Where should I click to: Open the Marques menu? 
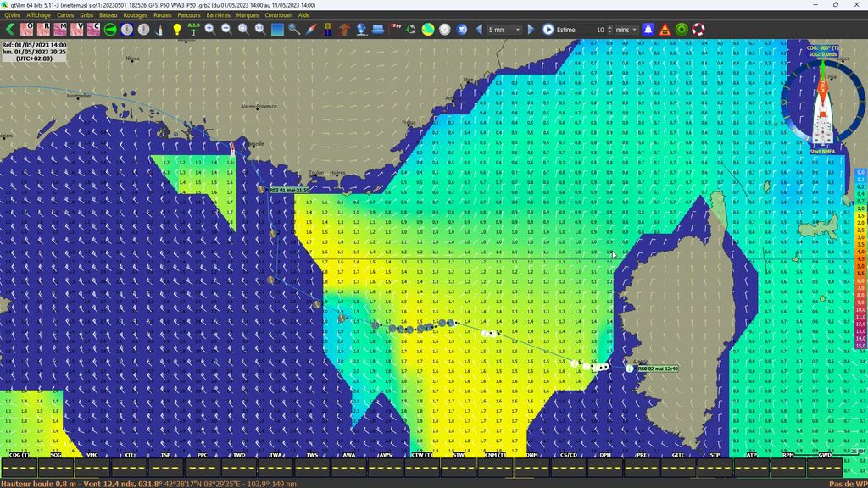248,15
